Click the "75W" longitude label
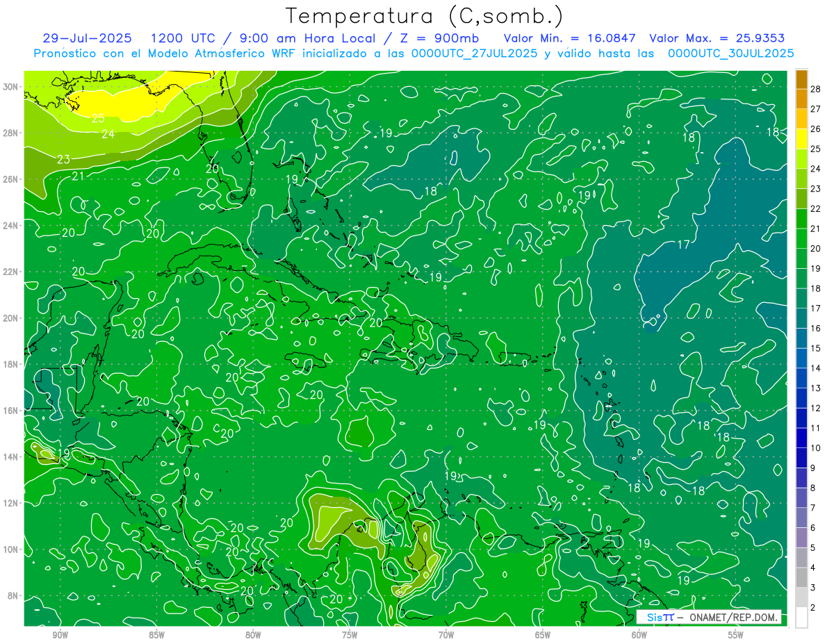 coord(350,635)
